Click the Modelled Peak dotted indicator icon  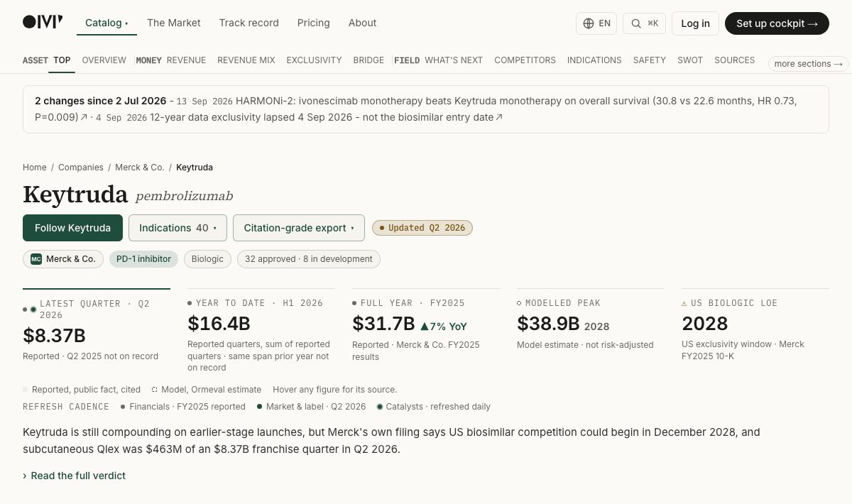(519, 303)
